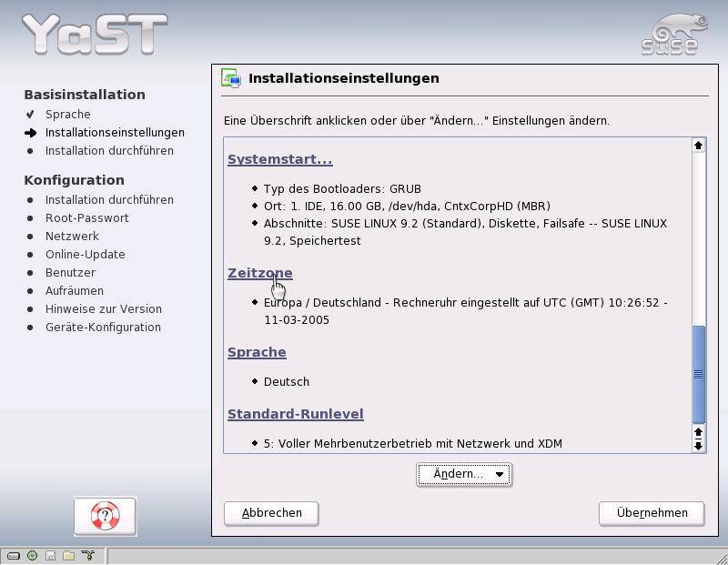Click the instruction text 'Eine Überschrift anklicken oder...'
This screenshot has width=728, height=565.
click(417, 121)
